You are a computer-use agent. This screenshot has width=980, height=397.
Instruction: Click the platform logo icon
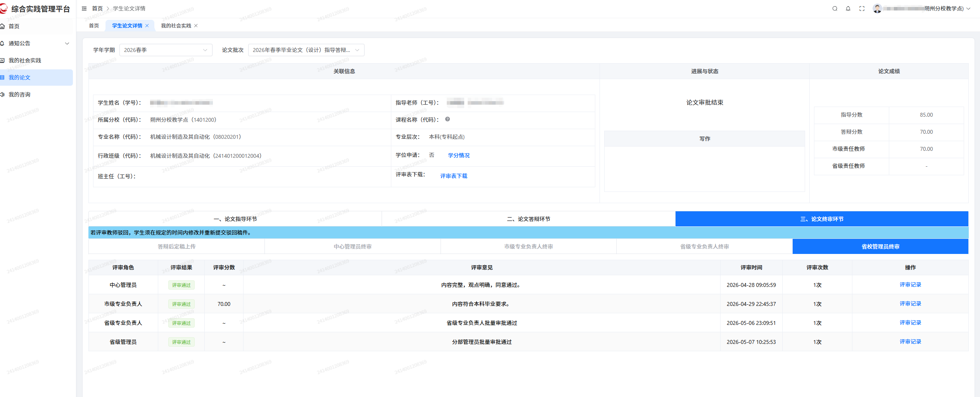point(3,9)
